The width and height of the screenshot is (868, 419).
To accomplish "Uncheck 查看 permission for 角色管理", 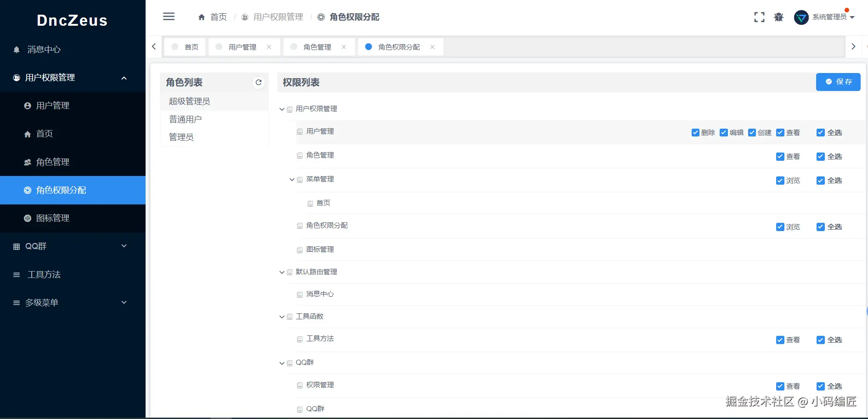I will pyautogui.click(x=780, y=157).
